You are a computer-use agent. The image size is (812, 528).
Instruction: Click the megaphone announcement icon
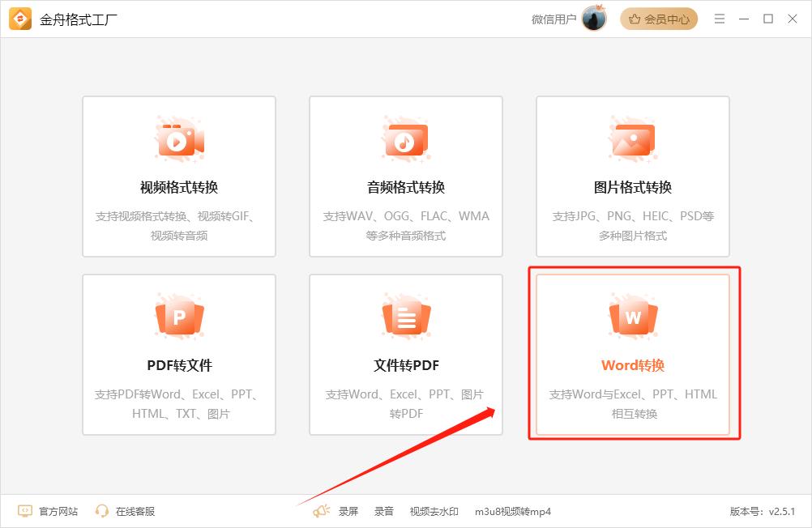point(322,511)
